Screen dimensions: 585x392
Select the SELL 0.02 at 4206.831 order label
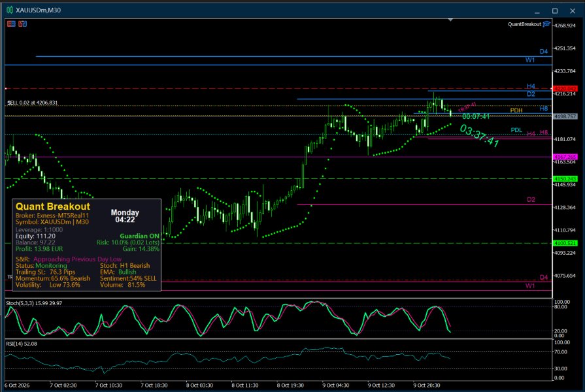(33, 103)
